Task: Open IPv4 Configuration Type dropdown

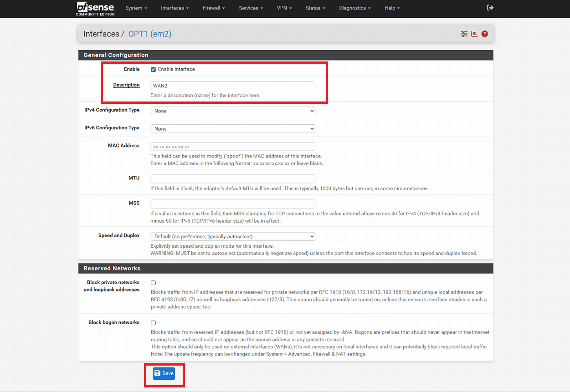Action: click(x=233, y=111)
